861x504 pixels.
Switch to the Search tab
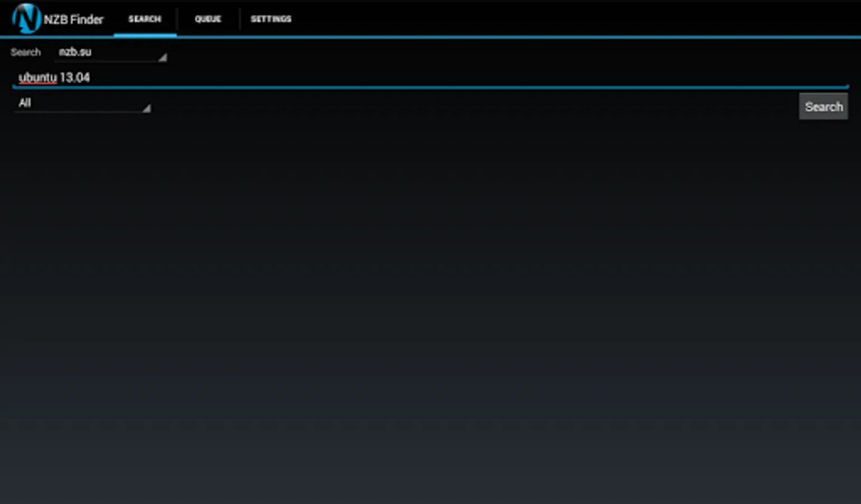[x=145, y=19]
